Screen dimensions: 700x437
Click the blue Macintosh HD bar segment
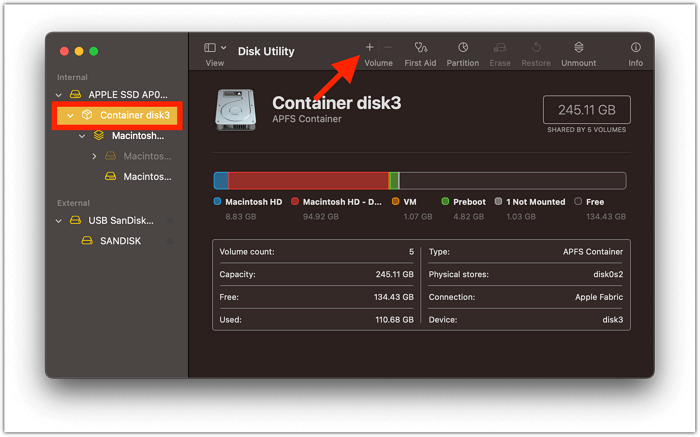221,181
